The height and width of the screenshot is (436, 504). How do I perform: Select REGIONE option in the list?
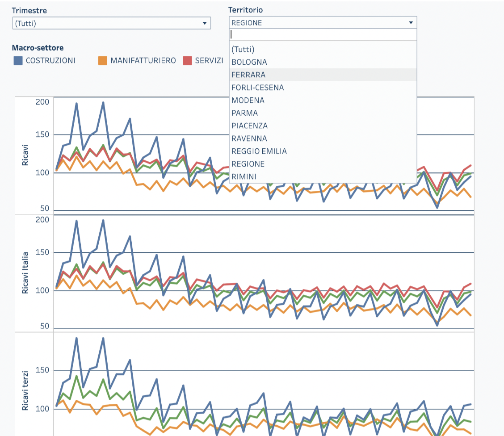323,164
